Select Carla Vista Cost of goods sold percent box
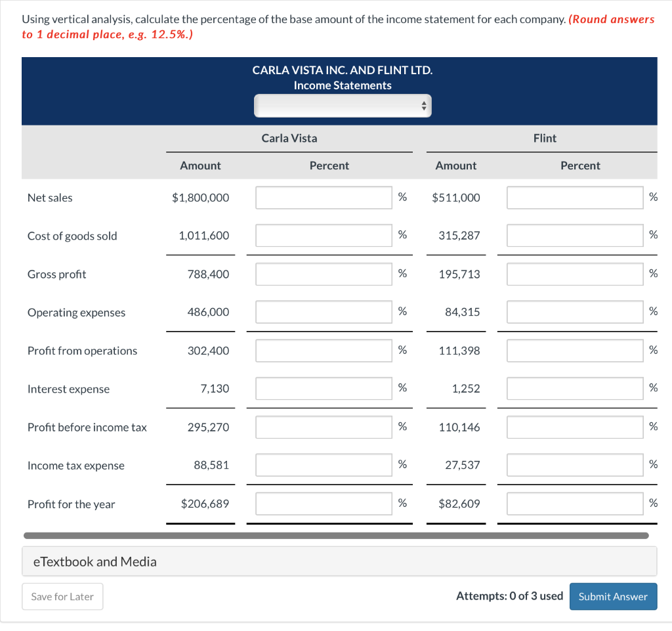 (x=323, y=235)
